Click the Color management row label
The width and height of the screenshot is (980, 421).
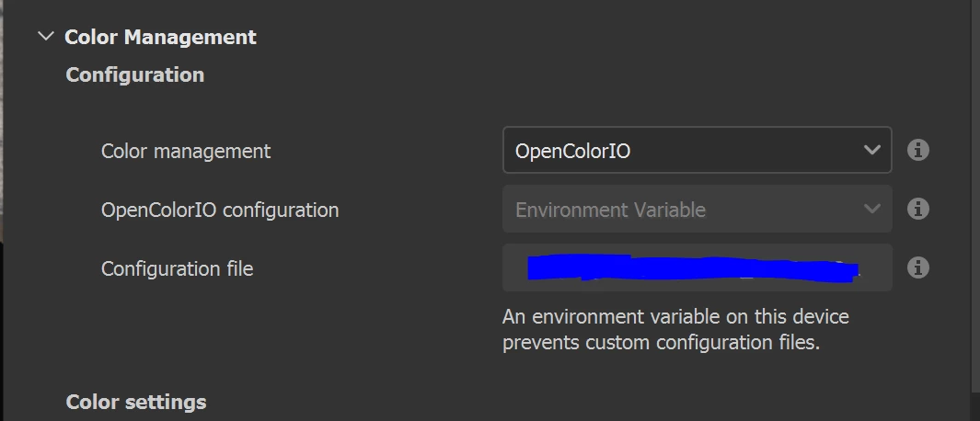tap(186, 151)
